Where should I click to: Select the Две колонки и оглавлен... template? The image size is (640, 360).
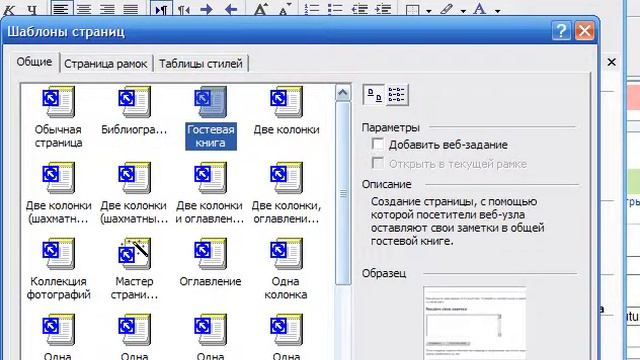tap(210, 193)
